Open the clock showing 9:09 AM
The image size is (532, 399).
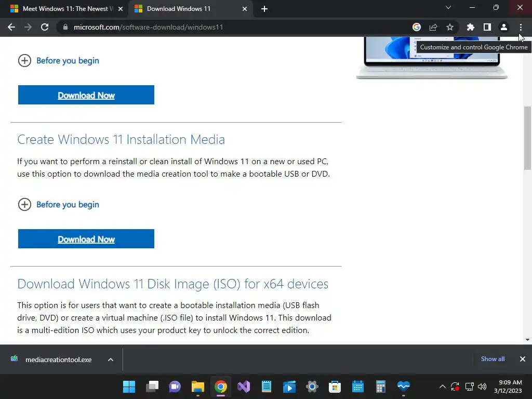click(x=508, y=387)
